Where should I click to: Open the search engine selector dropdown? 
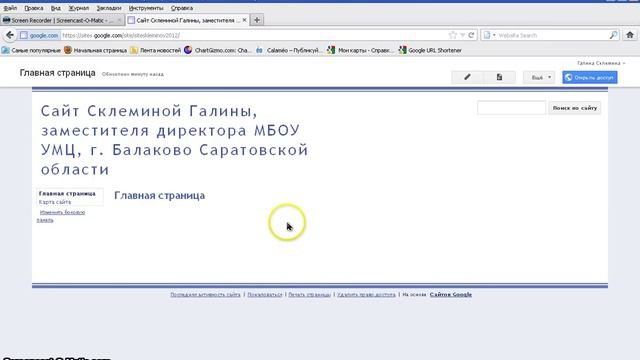point(489,36)
